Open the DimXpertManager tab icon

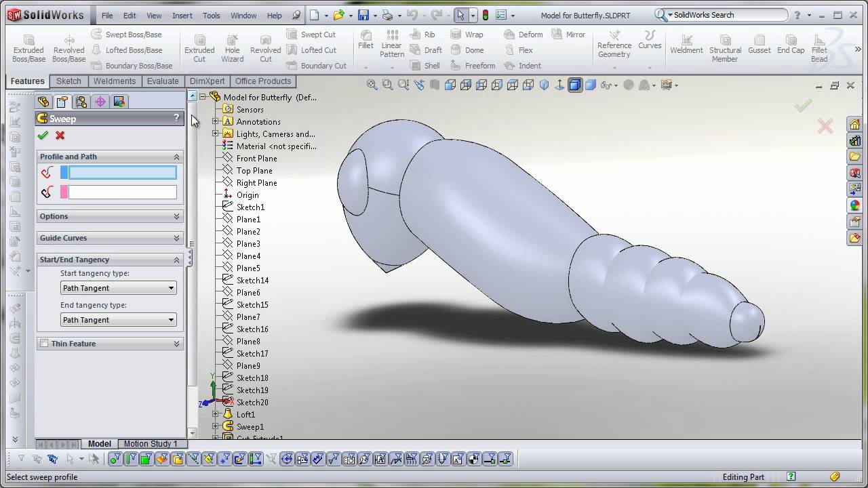pyautogui.click(x=100, y=102)
